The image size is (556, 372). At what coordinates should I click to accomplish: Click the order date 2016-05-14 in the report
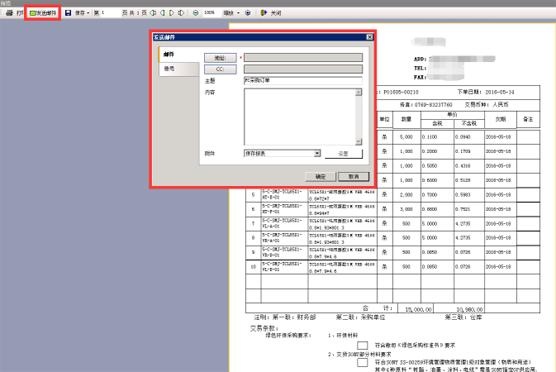tap(500, 92)
